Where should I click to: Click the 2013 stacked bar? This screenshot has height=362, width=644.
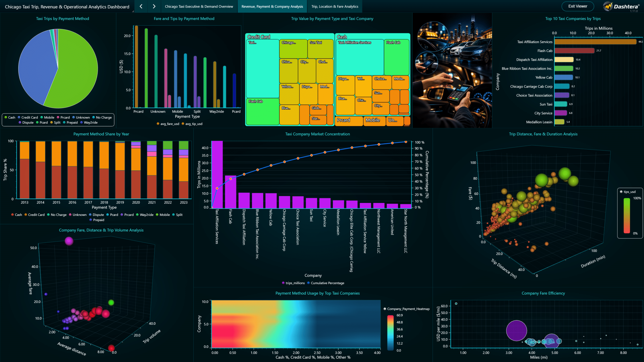point(24,170)
